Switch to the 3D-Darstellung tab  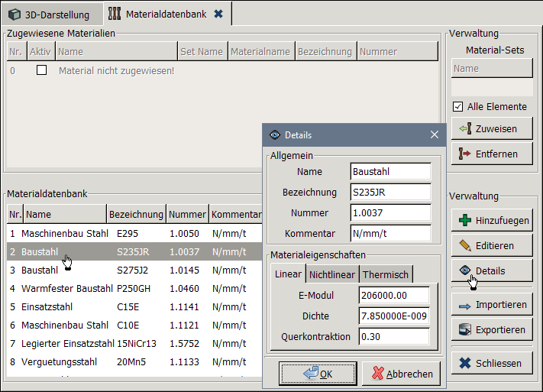(x=50, y=15)
